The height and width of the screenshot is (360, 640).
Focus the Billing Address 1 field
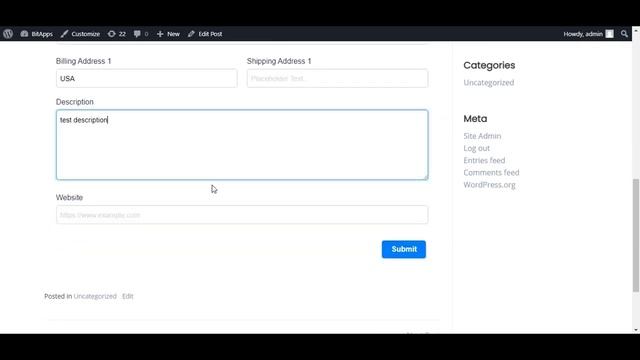pyautogui.click(x=147, y=78)
